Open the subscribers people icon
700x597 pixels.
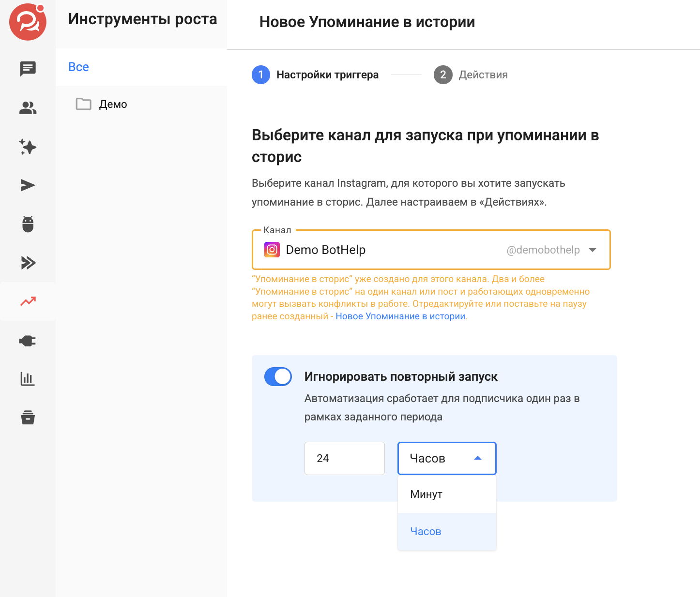point(28,108)
